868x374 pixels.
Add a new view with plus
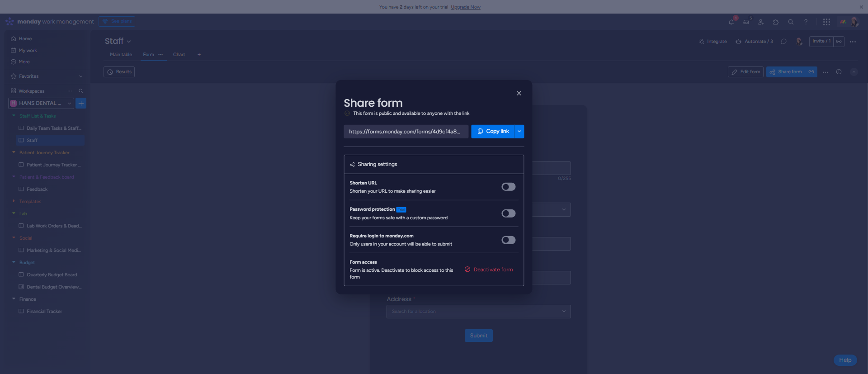(x=199, y=55)
